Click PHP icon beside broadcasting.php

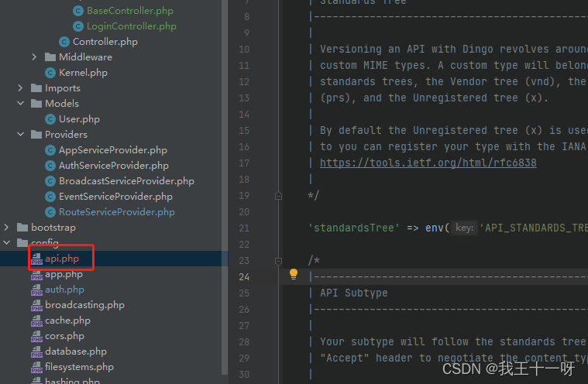(36, 305)
